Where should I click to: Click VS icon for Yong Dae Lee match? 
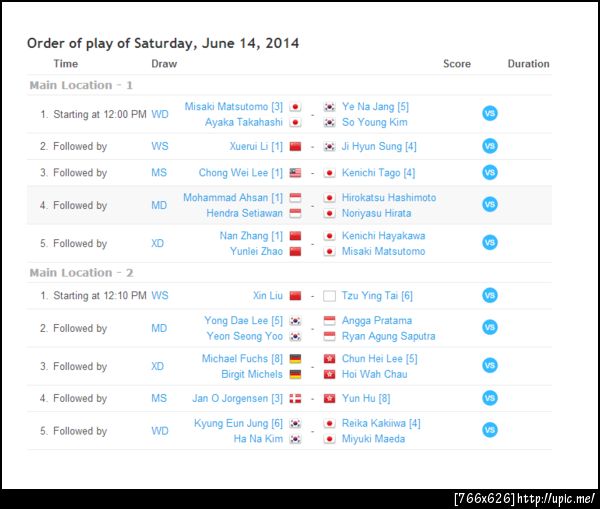click(490, 328)
